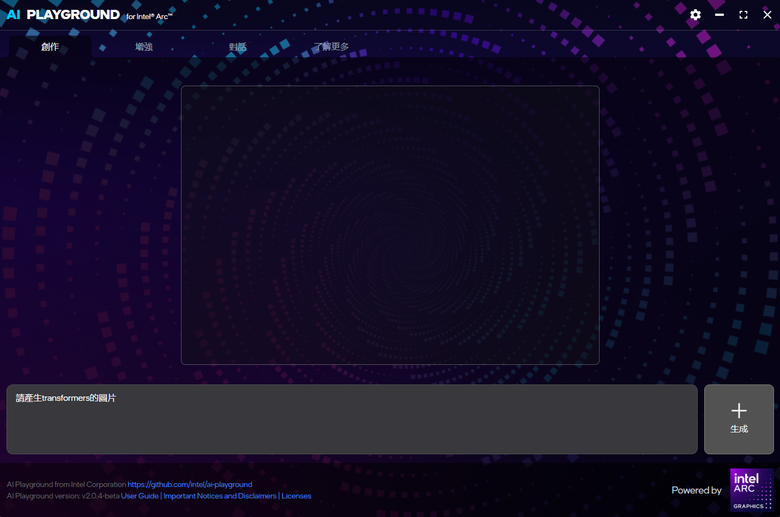Screen dimensions: 780x517
Task: Minimize the AI Playground window
Action: 719,15
